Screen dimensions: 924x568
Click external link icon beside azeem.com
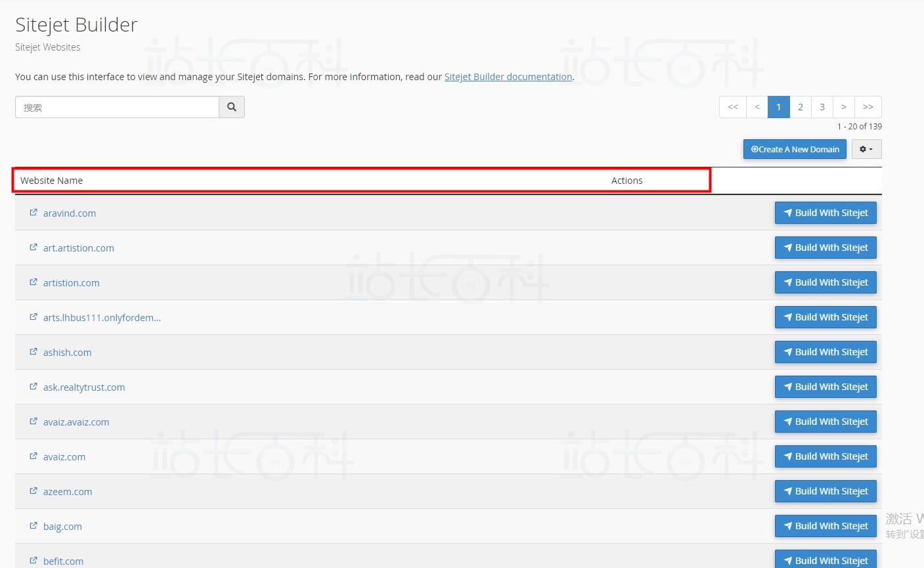click(x=33, y=491)
